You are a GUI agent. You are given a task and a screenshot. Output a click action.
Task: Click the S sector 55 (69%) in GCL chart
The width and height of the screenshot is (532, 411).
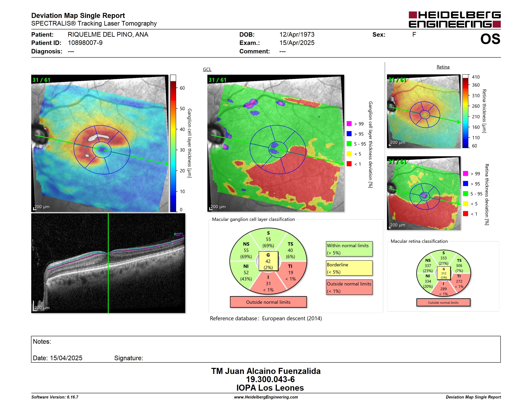click(268, 239)
